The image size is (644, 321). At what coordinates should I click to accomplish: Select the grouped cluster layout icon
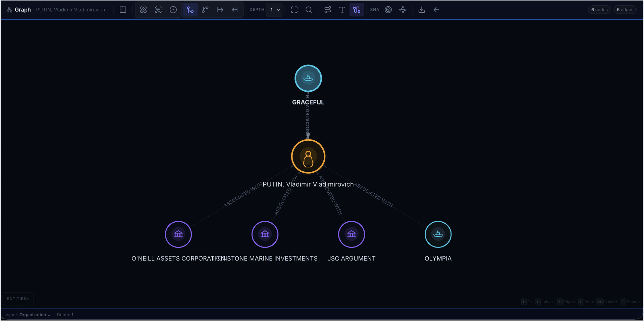click(x=158, y=10)
